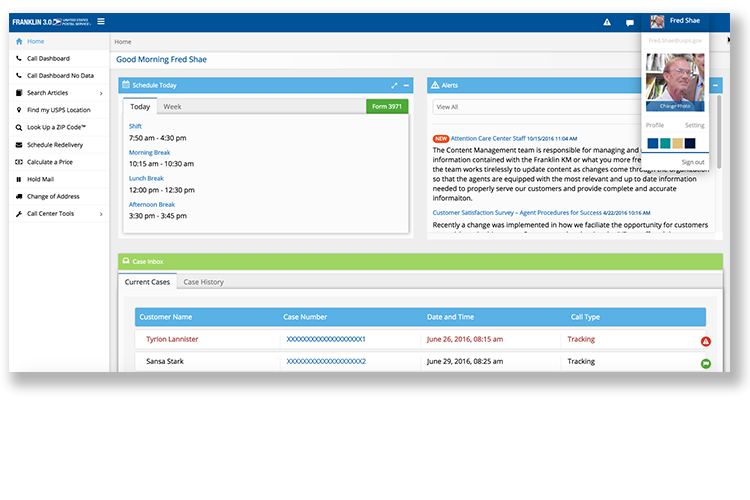Screen dimensions: 750x500
Task: Click the green Form 3971 button
Action: (387, 106)
